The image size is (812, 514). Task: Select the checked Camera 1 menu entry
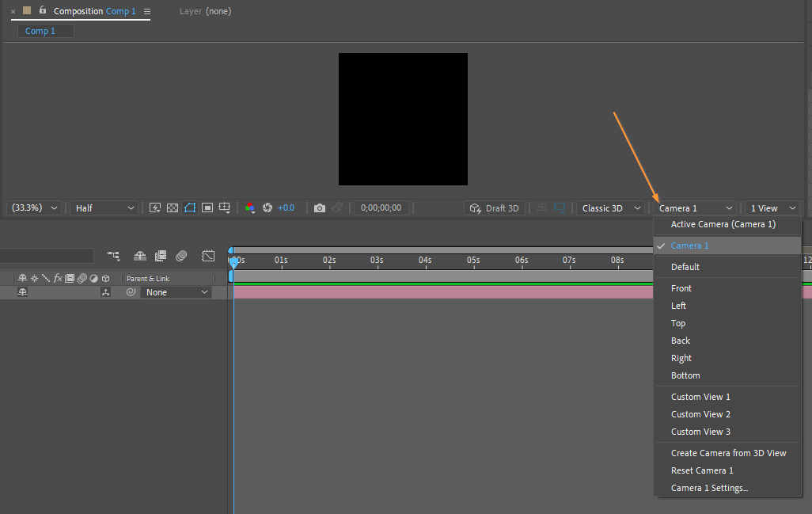[x=727, y=246]
